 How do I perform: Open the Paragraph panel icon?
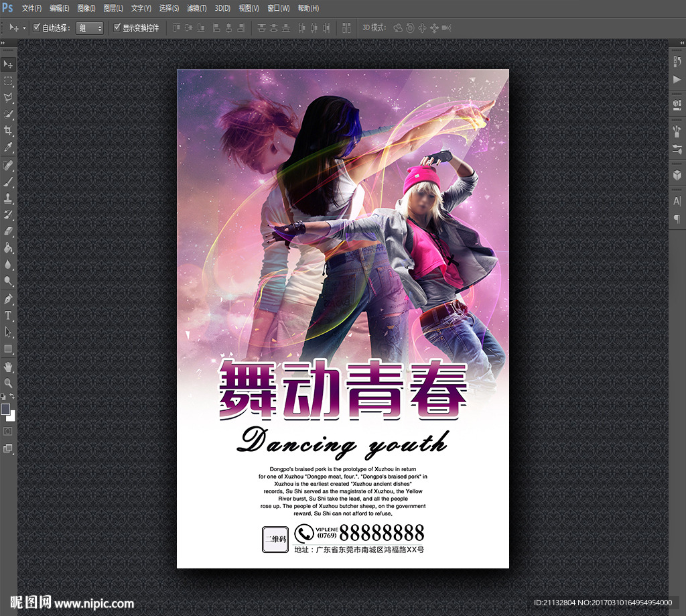coord(677,219)
